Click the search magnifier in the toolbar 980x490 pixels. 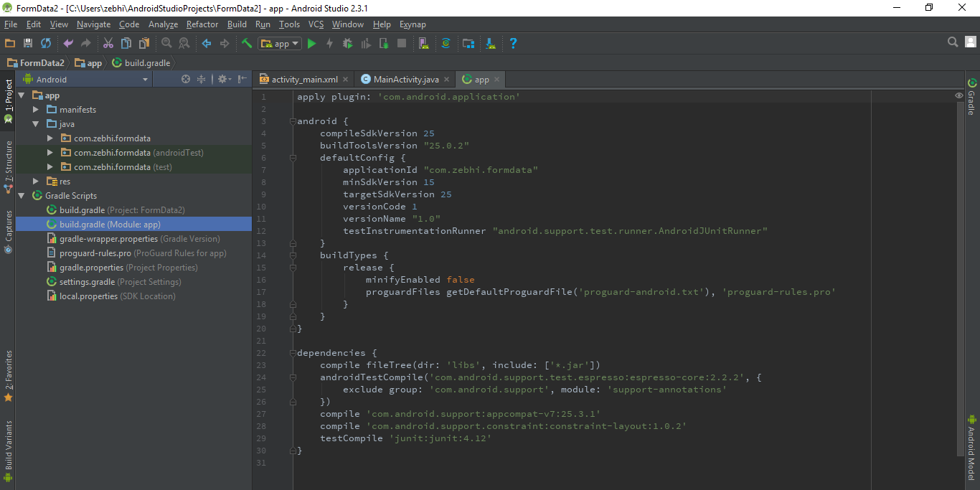pos(952,42)
